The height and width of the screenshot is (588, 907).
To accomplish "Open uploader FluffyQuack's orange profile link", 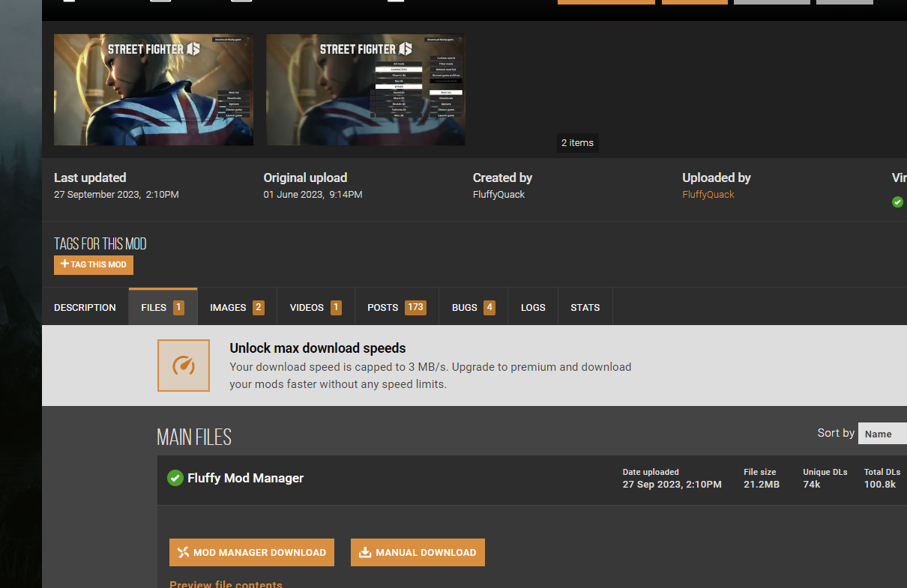I will click(x=708, y=195).
